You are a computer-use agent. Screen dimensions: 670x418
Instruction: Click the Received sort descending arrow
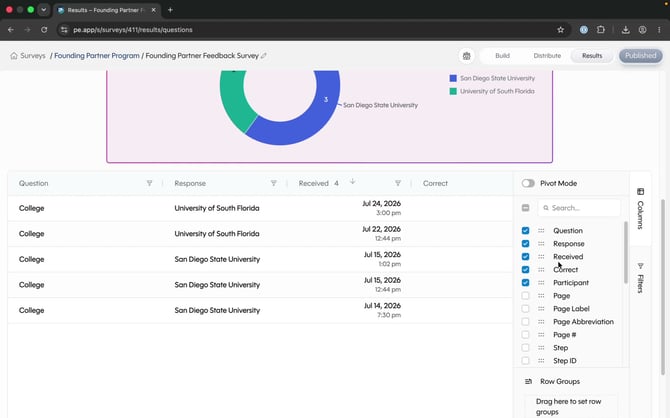(353, 182)
